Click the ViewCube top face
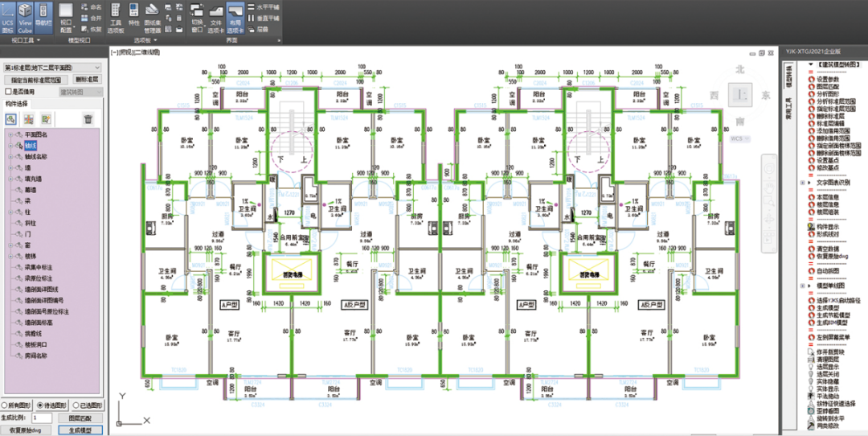Viewport: 868px width, 436px height. (x=739, y=94)
